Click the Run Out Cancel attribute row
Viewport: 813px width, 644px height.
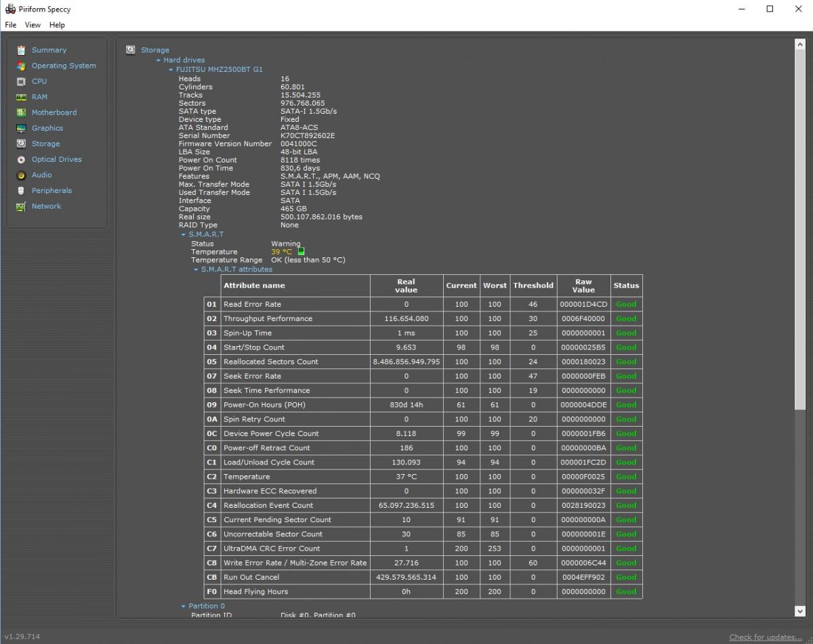coord(423,578)
